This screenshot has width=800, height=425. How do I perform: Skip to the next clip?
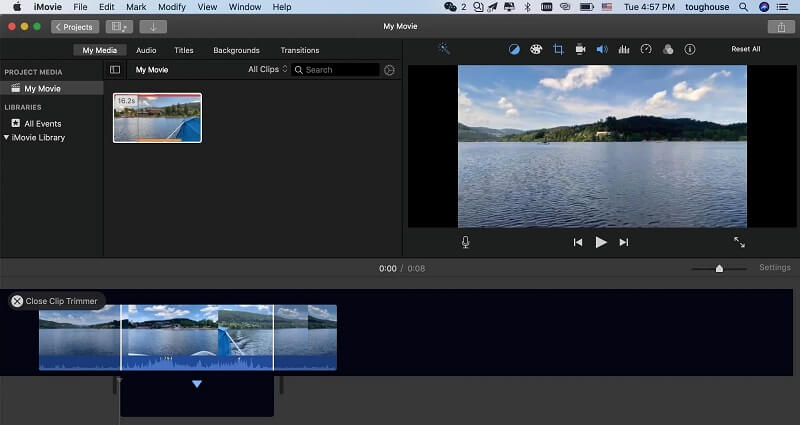[x=623, y=242]
